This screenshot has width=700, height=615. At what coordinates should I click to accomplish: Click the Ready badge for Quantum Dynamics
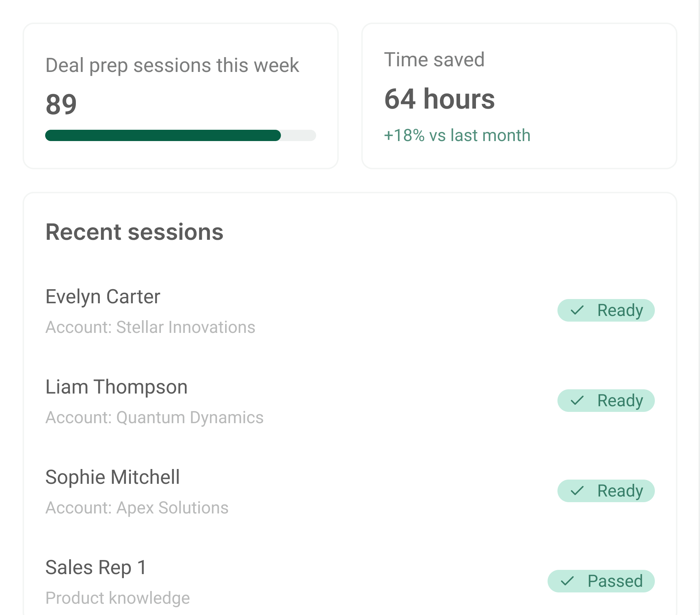pos(606,401)
